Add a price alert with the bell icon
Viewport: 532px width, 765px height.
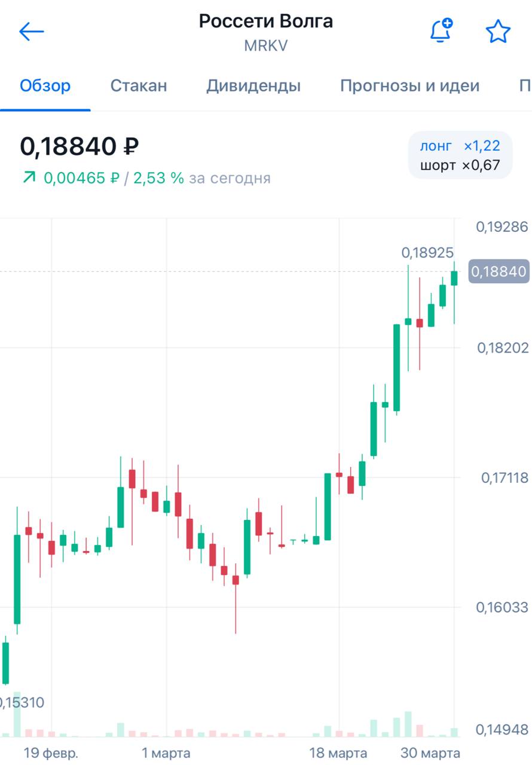pyautogui.click(x=441, y=31)
